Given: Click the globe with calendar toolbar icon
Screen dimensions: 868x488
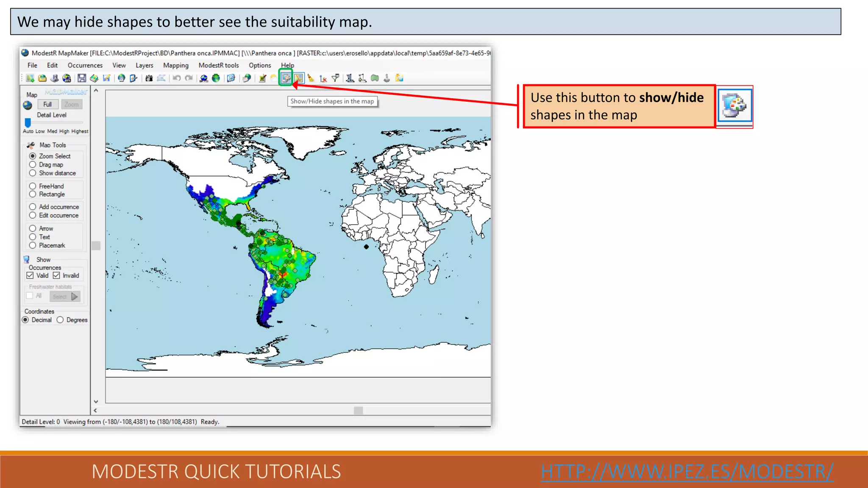Looking at the screenshot, I should tap(246, 78).
